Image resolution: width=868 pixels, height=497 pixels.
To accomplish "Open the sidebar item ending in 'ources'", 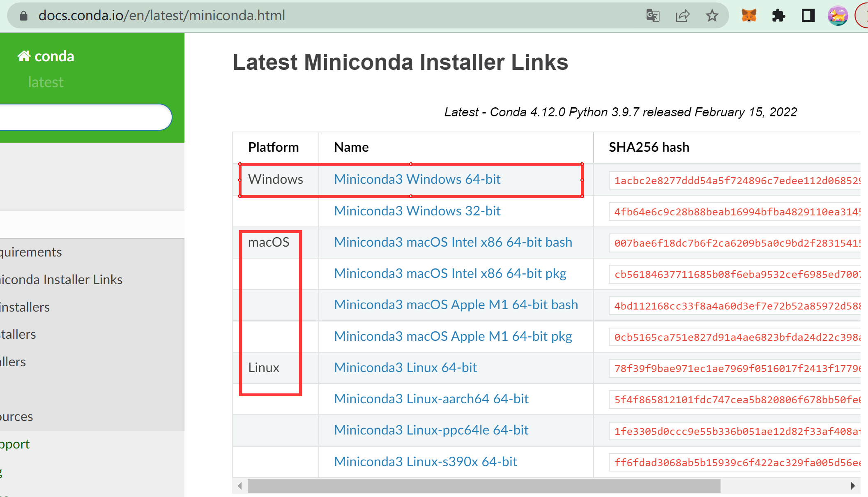I will click(16, 416).
